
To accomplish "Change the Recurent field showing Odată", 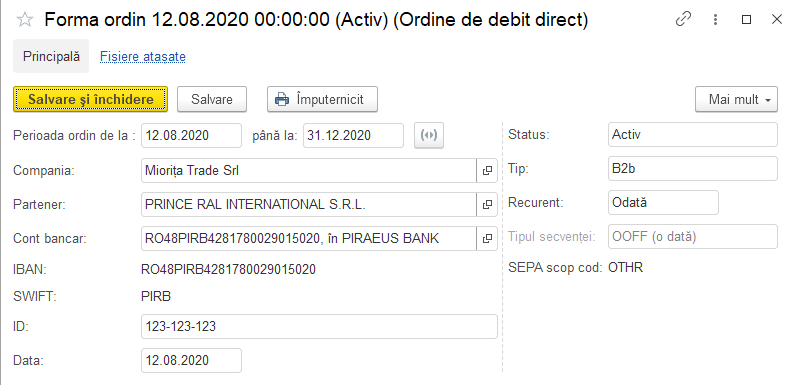I will tap(663, 202).
